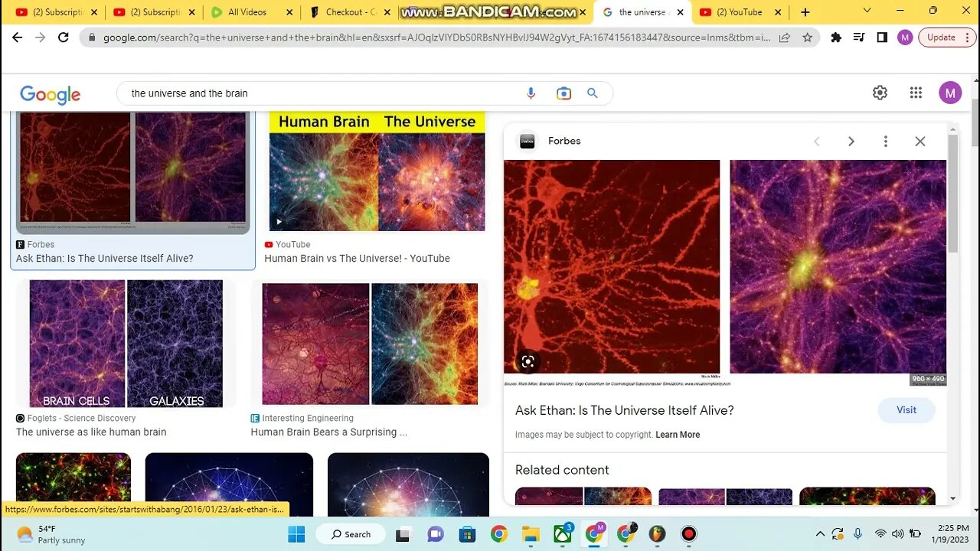Open the Xbox app from the taskbar
This screenshot has width=980, height=551.
563,533
